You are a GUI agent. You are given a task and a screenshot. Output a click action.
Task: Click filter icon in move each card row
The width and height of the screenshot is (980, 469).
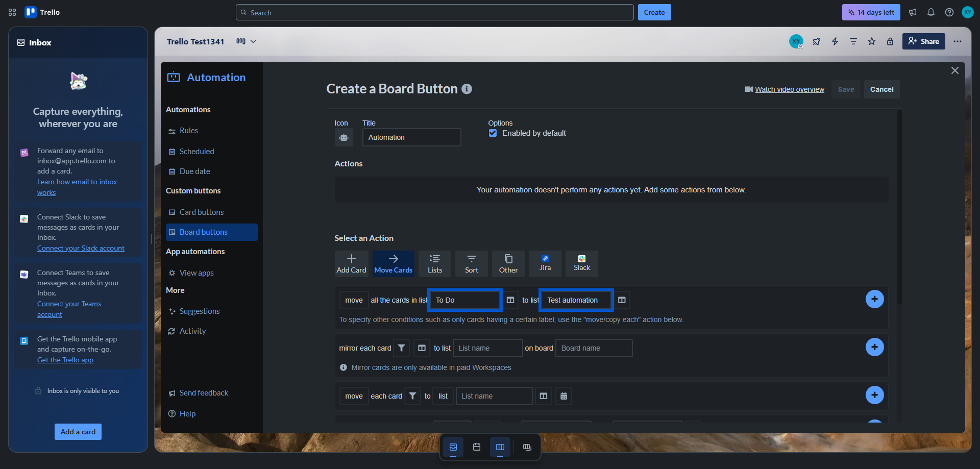tap(412, 396)
